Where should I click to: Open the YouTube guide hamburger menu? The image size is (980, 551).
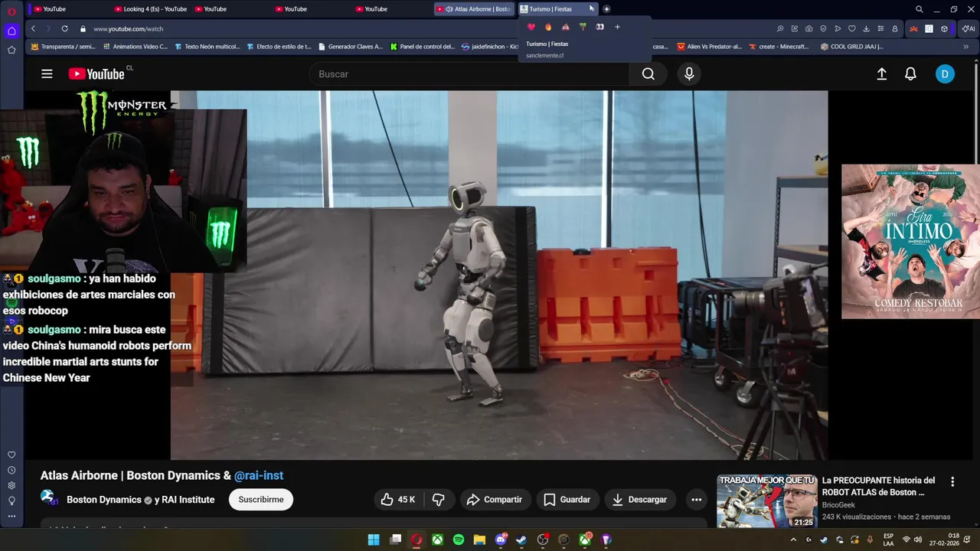[x=47, y=74]
